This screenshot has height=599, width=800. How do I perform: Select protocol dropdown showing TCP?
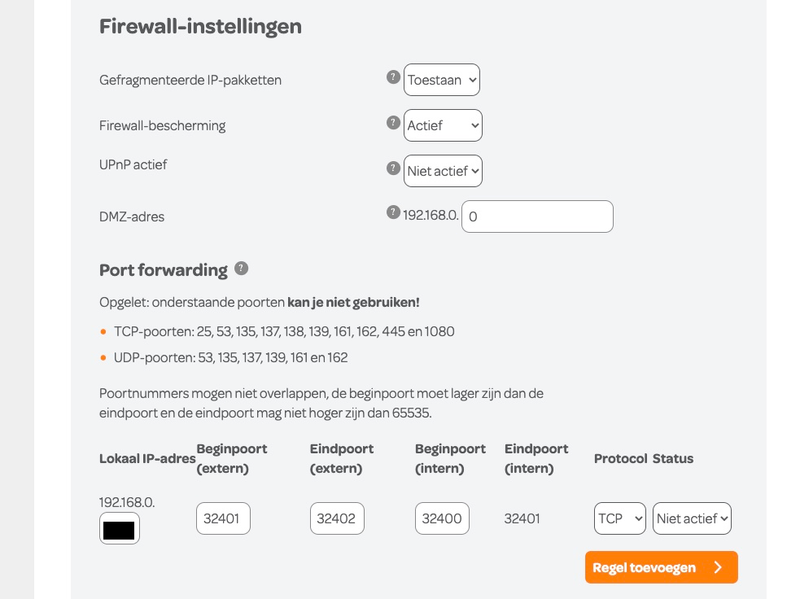[x=620, y=519]
